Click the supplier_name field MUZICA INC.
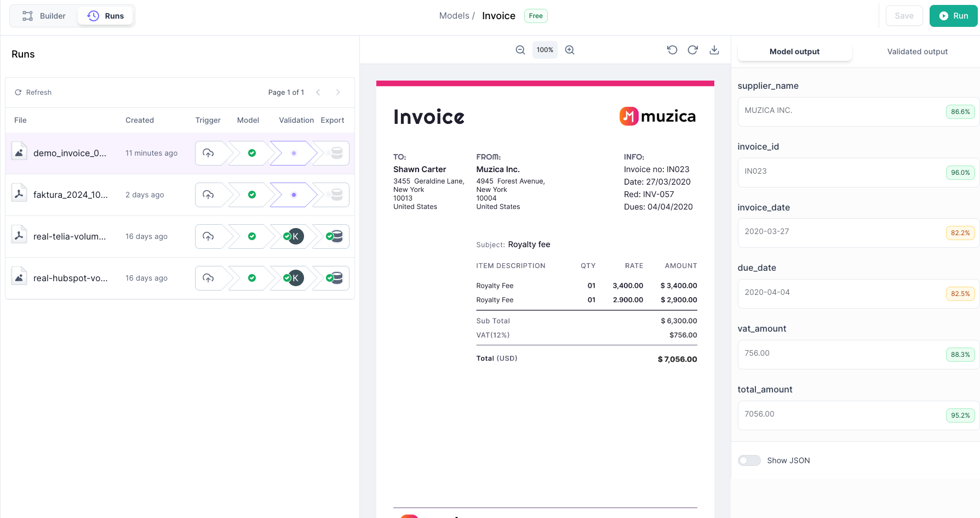 pos(858,112)
